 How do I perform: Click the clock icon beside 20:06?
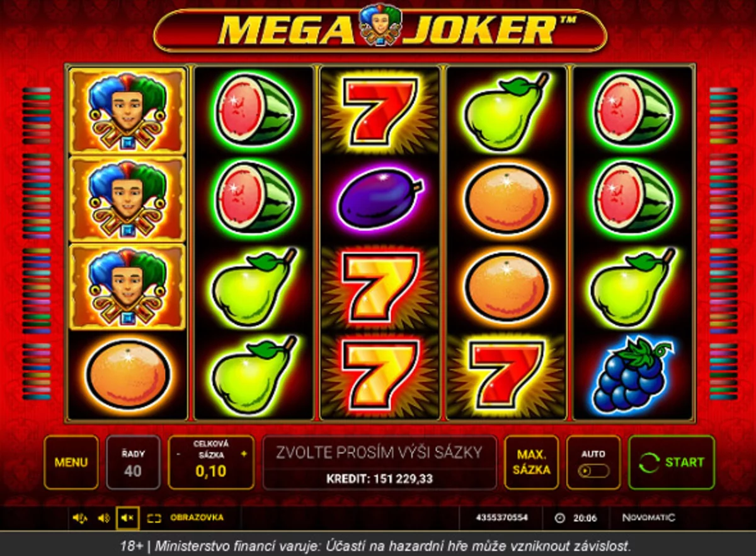[559, 519]
